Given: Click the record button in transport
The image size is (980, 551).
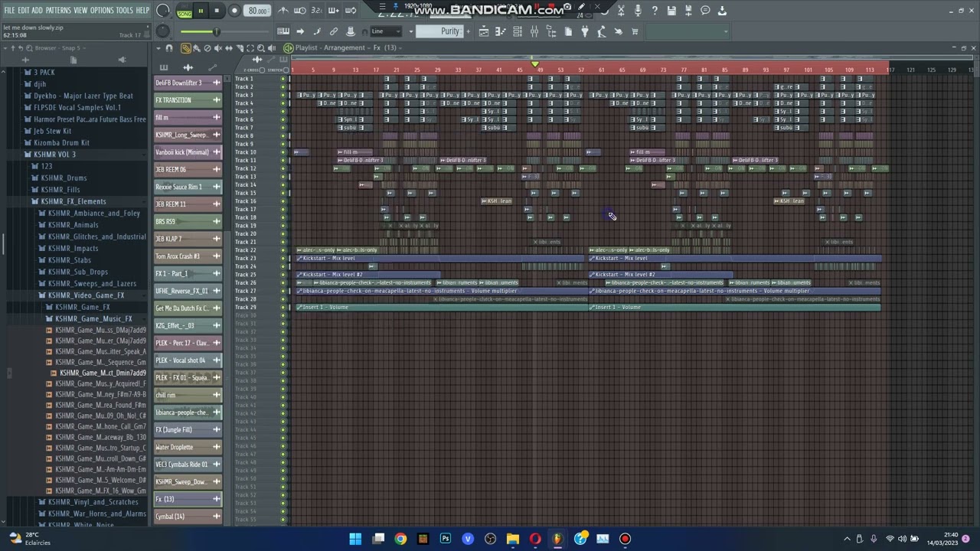Looking at the screenshot, I should (234, 11).
